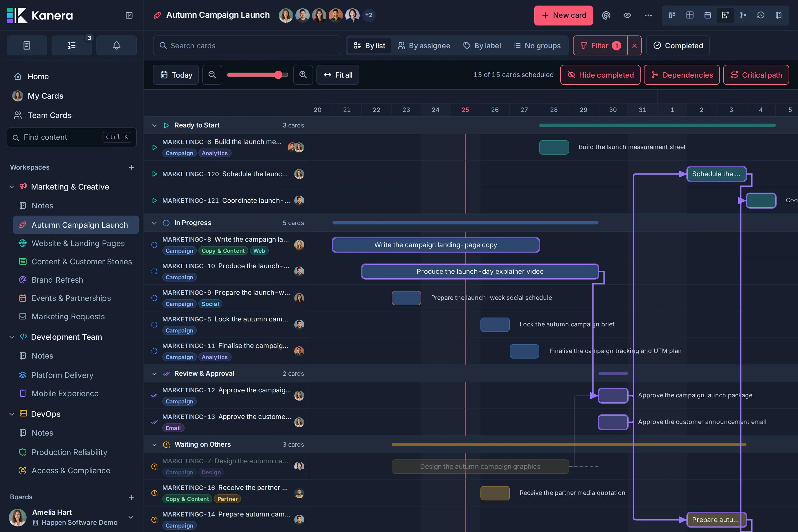
Task: Open Brand Refresh board
Action: point(76,280)
